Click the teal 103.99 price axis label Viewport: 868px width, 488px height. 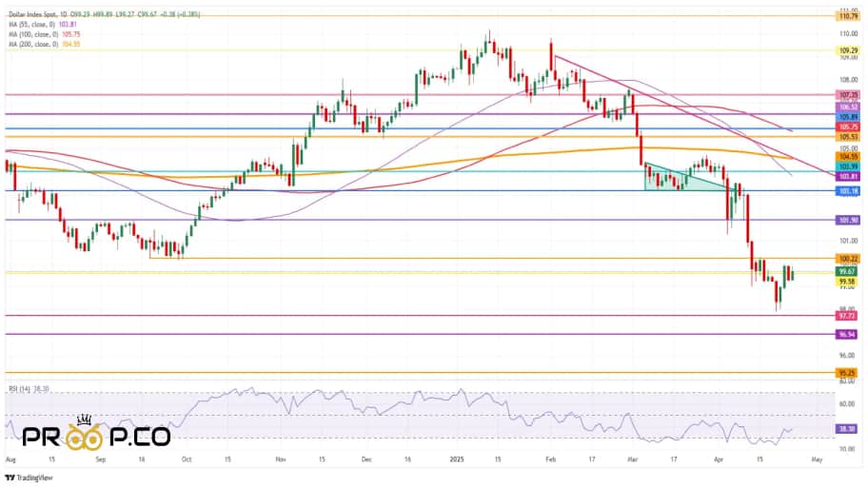click(x=848, y=166)
